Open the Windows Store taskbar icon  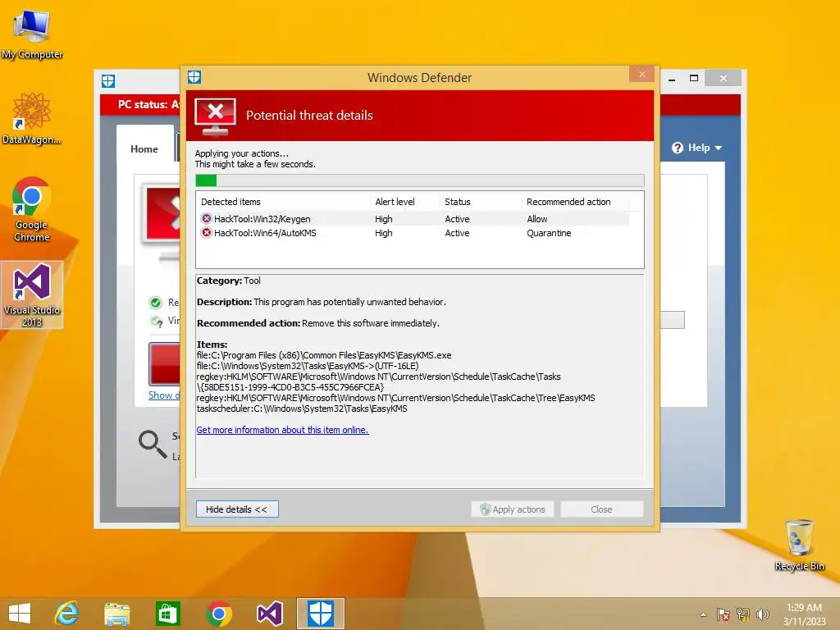[167, 614]
